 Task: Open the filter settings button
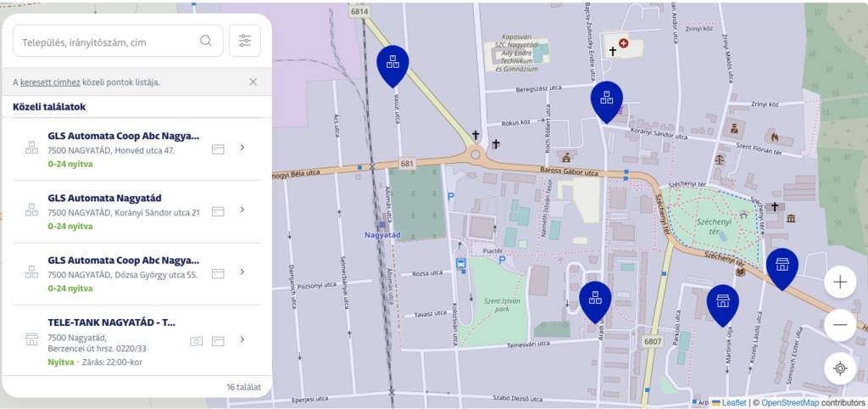(245, 41)
